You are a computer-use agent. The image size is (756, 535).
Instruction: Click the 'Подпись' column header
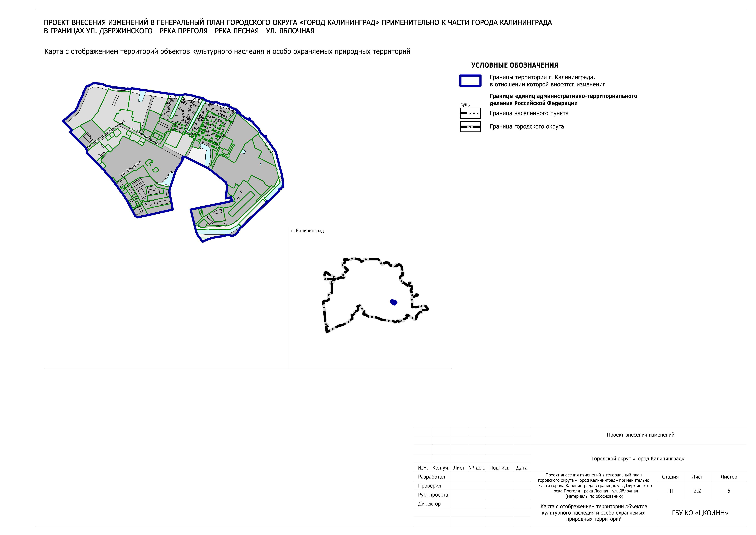499,468
